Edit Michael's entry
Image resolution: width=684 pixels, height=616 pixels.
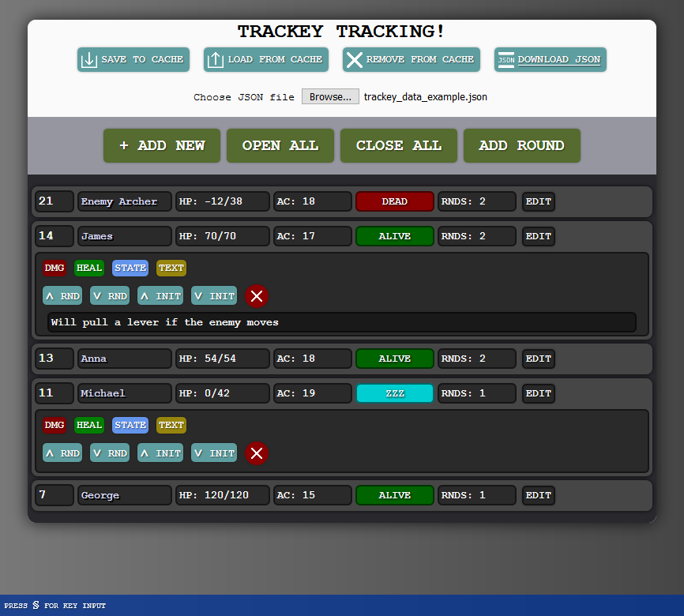pyautogui.click(x=539, y=393)
